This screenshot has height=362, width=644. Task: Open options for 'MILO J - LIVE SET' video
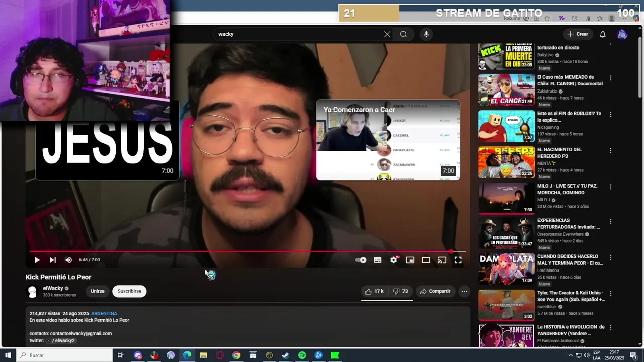pyautogui.click(x=611, y=187)
